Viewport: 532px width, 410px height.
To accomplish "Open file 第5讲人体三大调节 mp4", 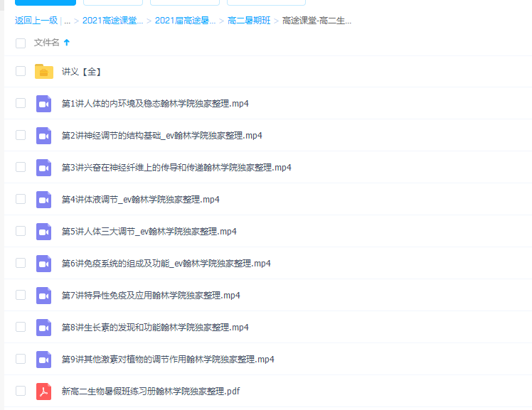I will pos(149,231).
